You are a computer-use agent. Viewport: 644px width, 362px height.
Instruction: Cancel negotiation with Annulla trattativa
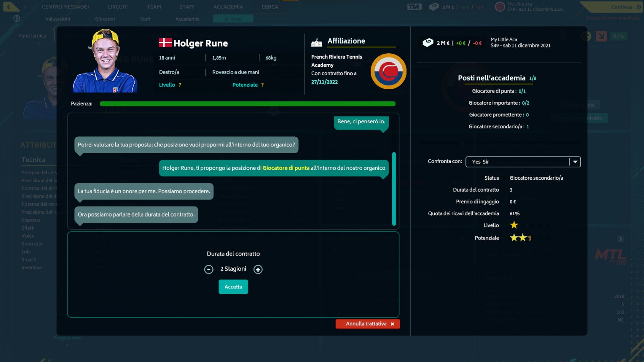click(368, 324)
